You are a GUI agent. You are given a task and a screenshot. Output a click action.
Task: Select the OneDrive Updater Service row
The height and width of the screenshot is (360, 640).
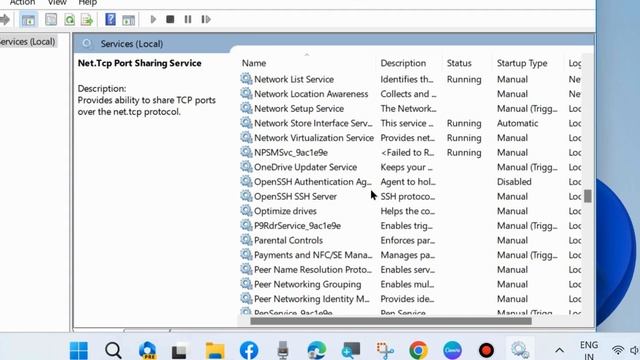coord(410,167)
